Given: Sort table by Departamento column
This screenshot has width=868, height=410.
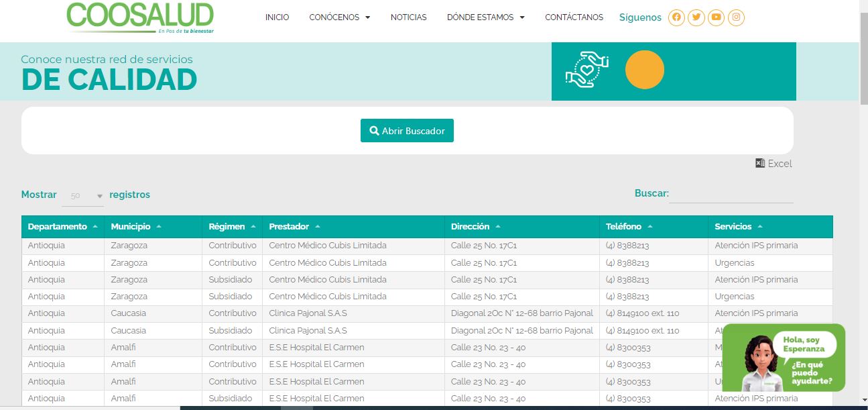Looking at the screenshot, I should pyautogui.click(x=62, y=227).
